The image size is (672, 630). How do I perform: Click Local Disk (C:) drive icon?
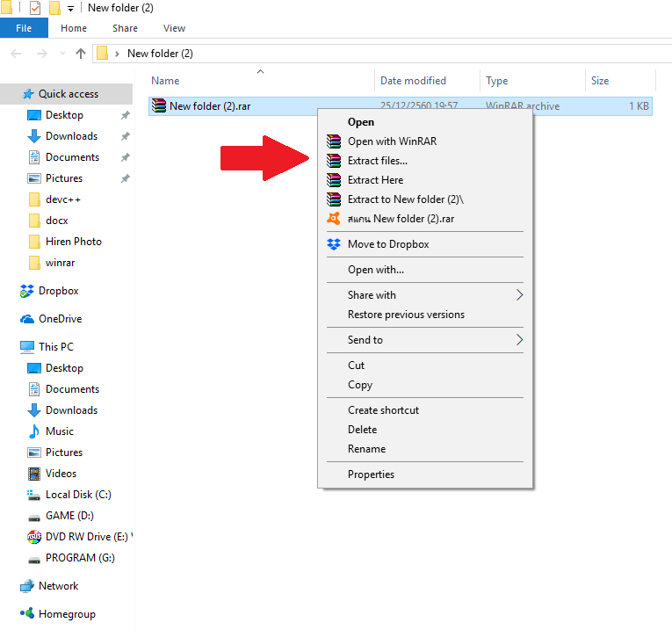pyautogui.click(x=34, y=495)
